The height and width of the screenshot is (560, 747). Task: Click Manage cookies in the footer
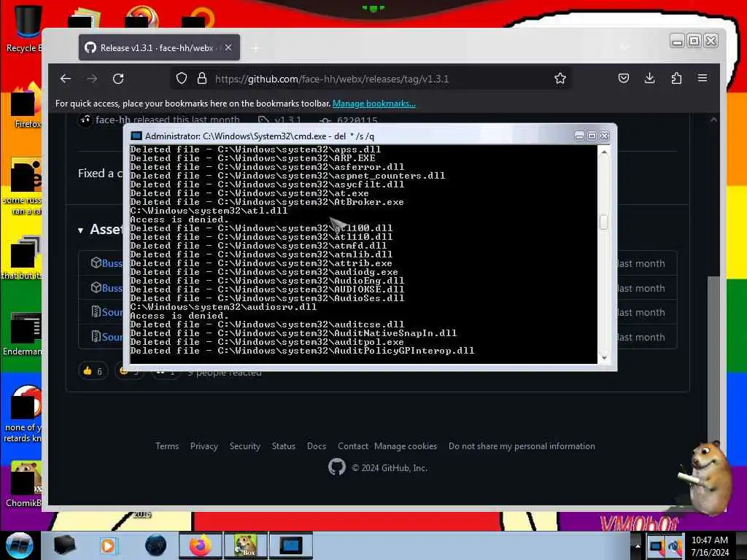pyautogui.click(x=406, y=446)
